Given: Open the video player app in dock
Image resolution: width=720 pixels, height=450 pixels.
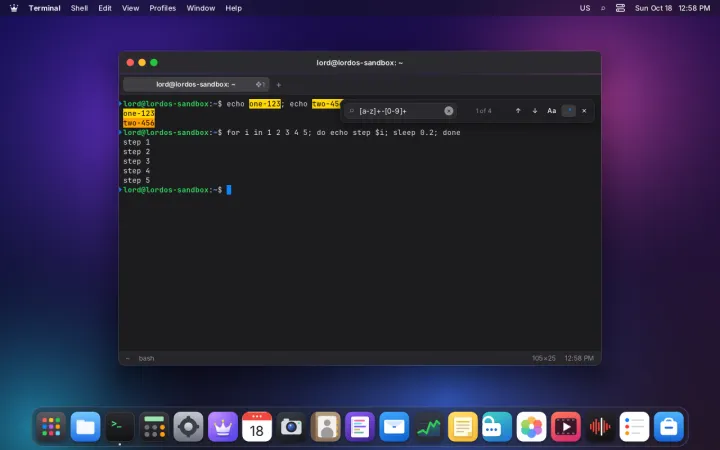Looking at the screenshot, I should 566,427.
